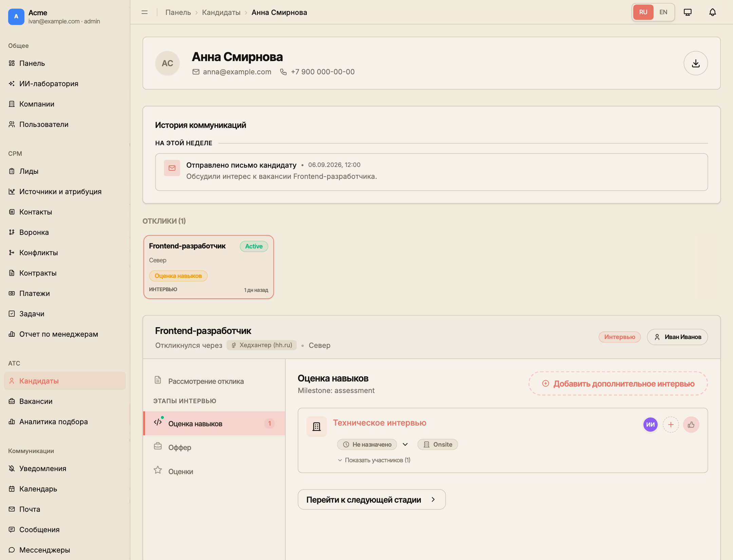Viewport: 733px width, 560px height.
Task: Toggle the sidebar collapse icon
Action: (145, 12)
